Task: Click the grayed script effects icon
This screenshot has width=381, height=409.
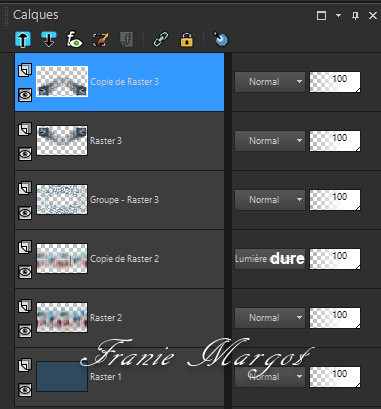Action: pos(127,39)
